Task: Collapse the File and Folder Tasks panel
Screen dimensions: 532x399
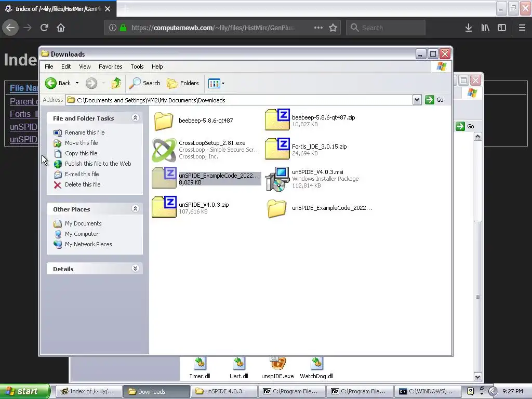Action: pyautogui.click(x=135, y=118)
